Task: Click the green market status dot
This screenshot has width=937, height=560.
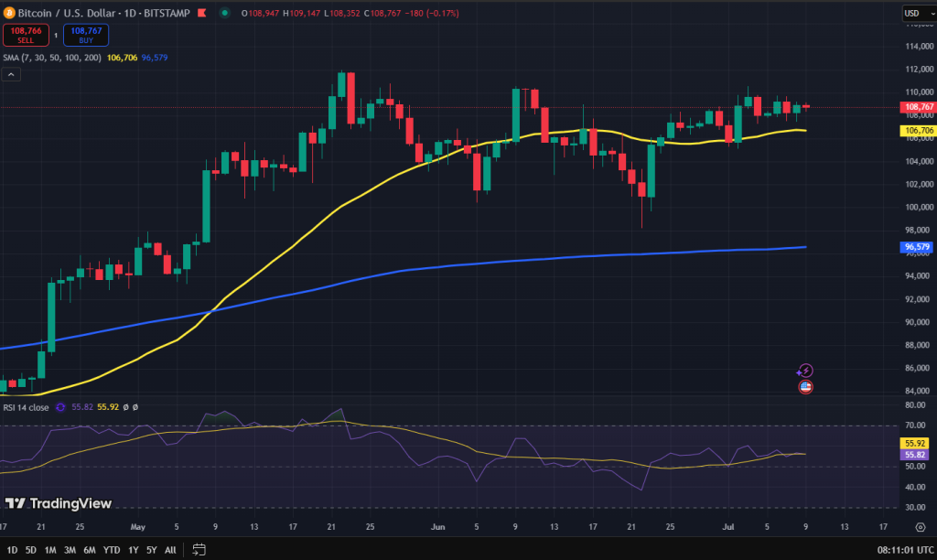Action: click(x=225, y=13)
